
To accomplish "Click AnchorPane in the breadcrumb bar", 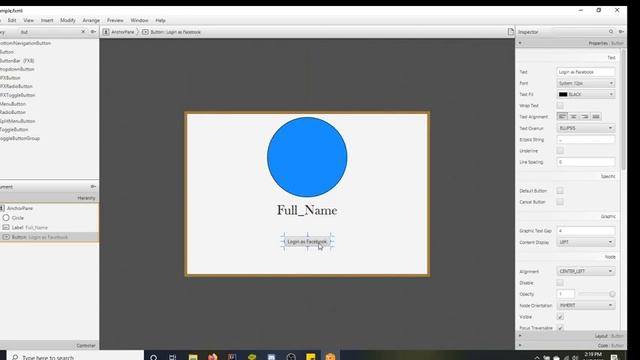I will (122, 32).
